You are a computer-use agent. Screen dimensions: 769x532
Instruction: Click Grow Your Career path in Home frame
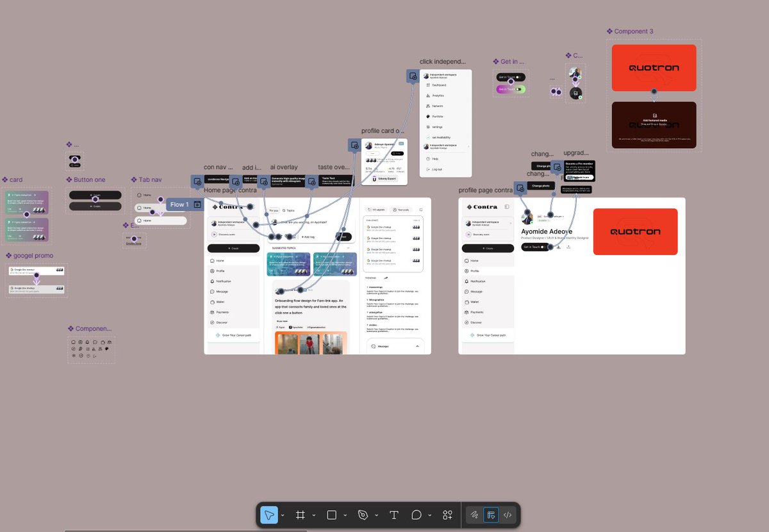[x=233, y=335]
